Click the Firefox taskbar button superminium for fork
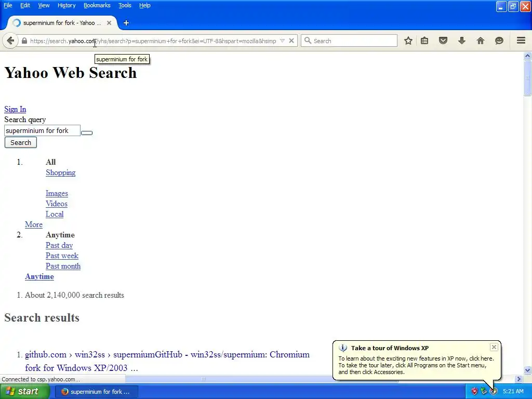Viewport: 532px width, 399px height. (96, 392)
